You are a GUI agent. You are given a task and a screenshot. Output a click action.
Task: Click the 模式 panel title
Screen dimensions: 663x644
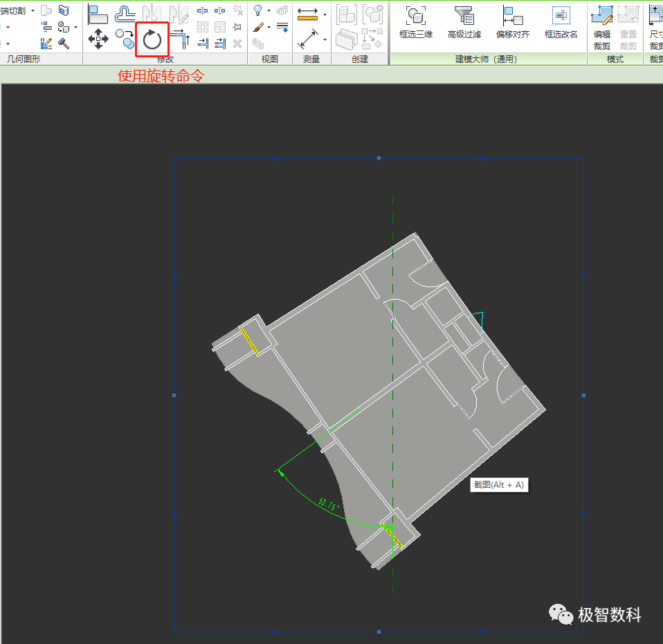tap(615, 59)
